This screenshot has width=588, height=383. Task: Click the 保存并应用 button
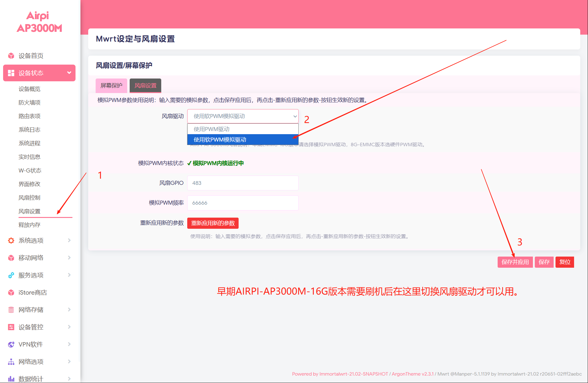[x=515, y=262]
